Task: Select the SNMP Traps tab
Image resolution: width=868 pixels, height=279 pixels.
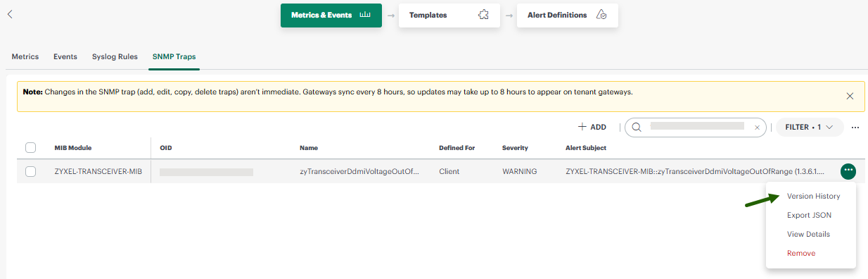Action: (x=174, y=56)
